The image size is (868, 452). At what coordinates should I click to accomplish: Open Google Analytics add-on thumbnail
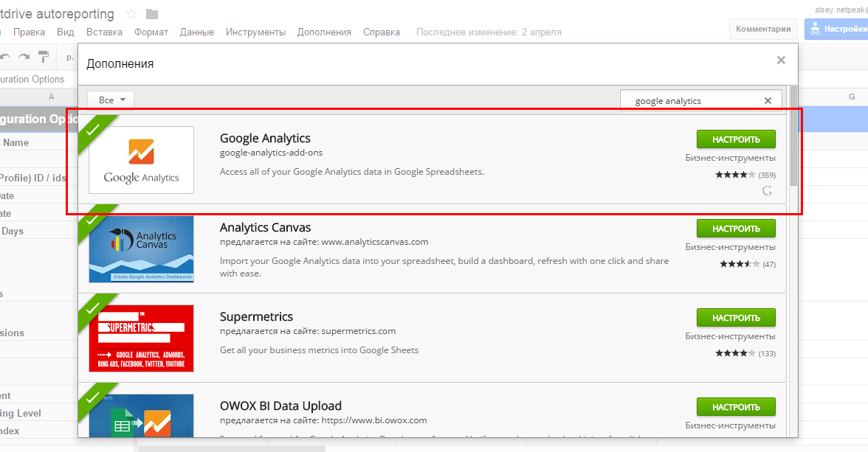[141, 160]
